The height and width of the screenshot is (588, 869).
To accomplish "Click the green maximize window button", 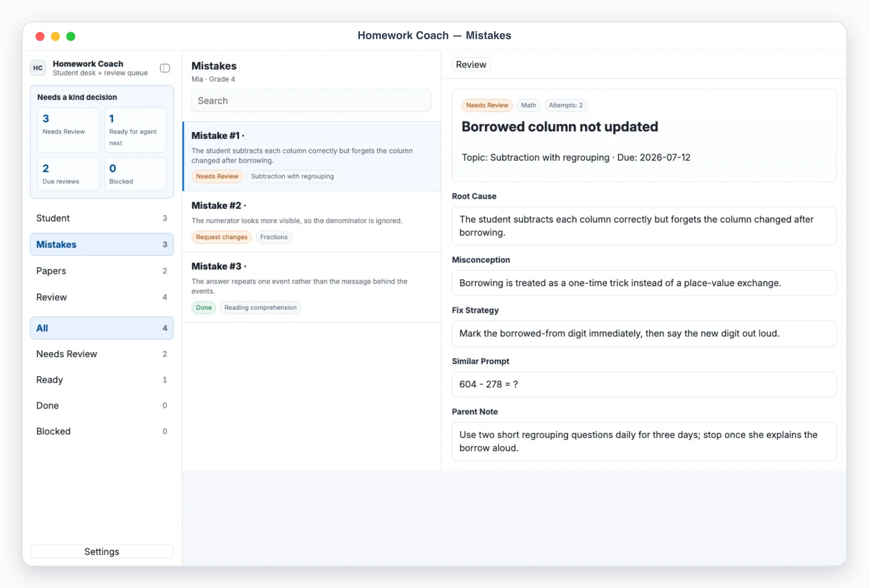I will tap(71, 36).
